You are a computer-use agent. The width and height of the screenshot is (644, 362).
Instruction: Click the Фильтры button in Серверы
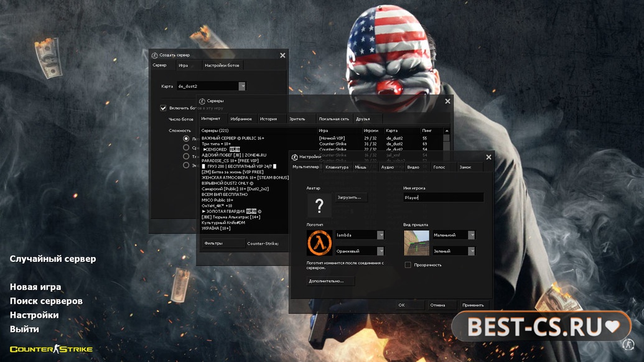coord(223,243)
